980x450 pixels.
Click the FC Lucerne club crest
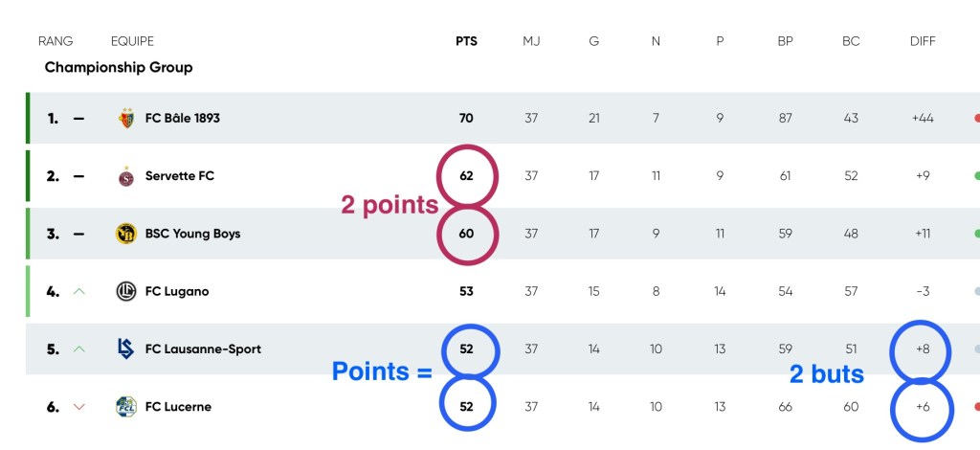(x=126, y=406)
